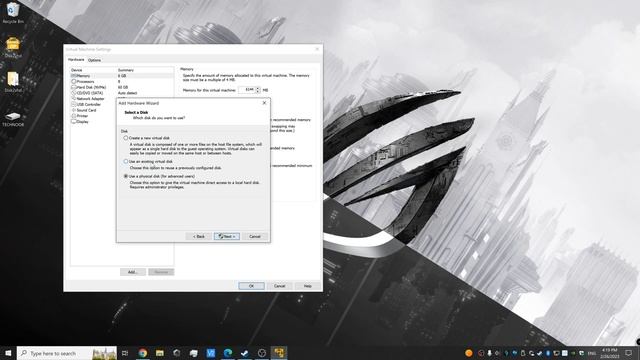Click the ENG language indicator
640x360 pixels.
click(x=592, y=353)
